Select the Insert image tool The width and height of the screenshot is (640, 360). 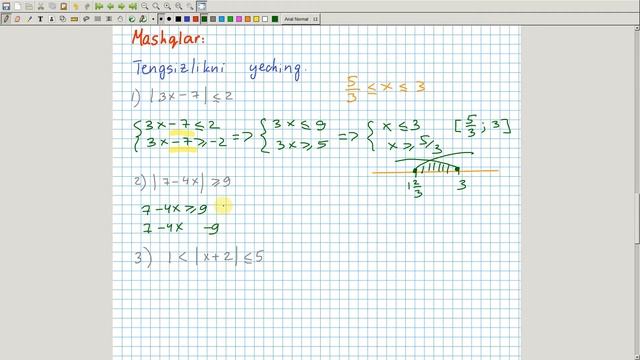pyautogui.click(x=52, y=19)
